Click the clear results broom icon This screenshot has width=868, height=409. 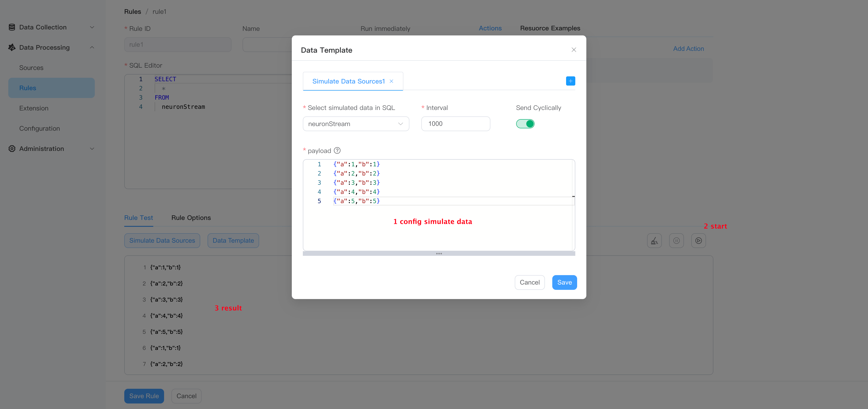[654, 241]
